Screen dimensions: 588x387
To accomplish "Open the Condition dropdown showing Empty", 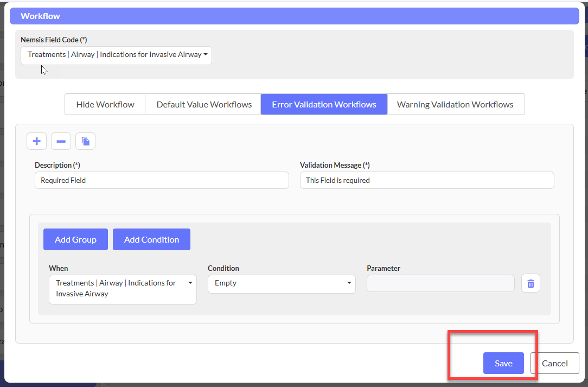I will pos(282,283).
